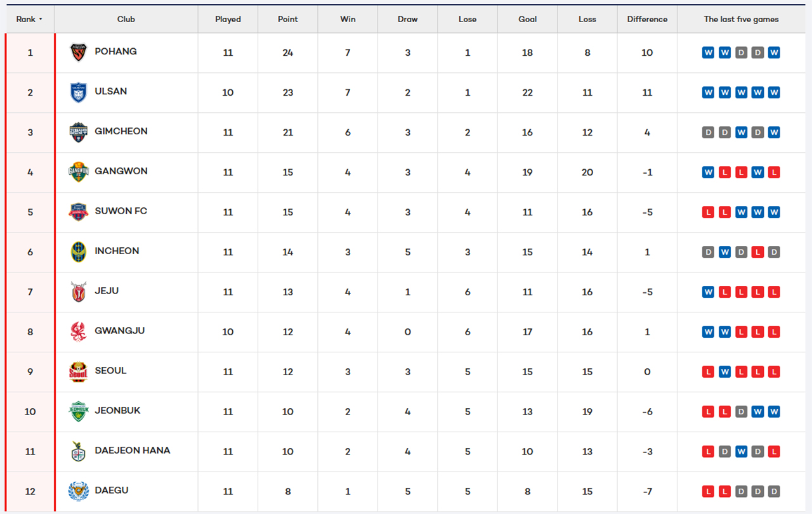Click the Ulsan club crest icon

[78, 93]
